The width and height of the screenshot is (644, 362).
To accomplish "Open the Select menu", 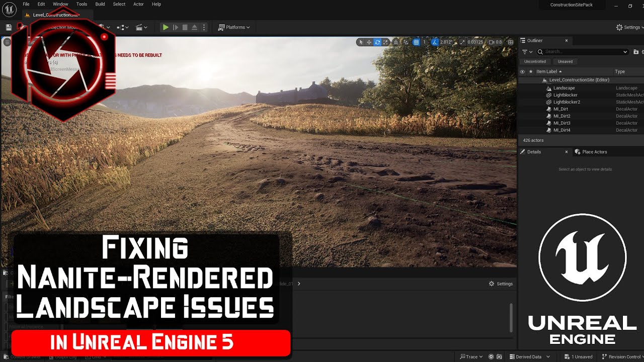I will [x=119, y=4].
